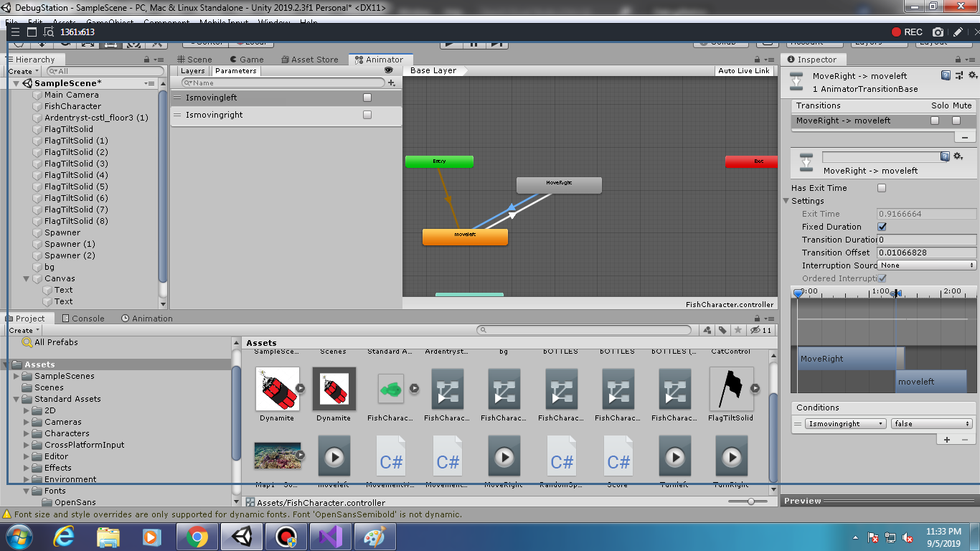Expand the SampleScenes folder arrow
The width and height of the screenshot is (980, 551).
click(17, 376)
